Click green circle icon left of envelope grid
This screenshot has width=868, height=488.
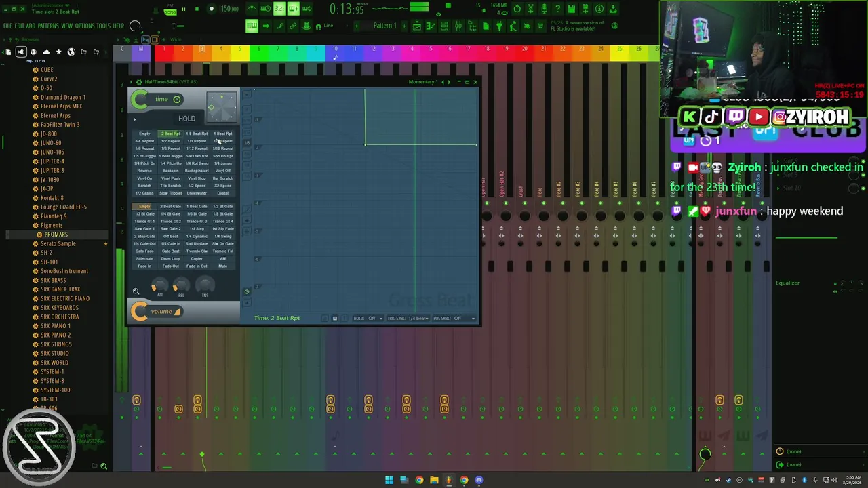(x=247, y=292)
